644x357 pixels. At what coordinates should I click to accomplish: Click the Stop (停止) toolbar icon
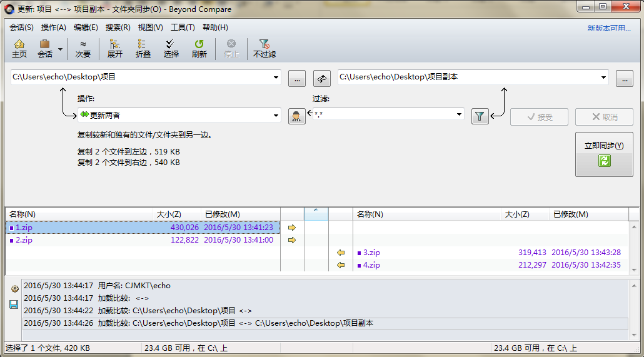coord(231,49)
